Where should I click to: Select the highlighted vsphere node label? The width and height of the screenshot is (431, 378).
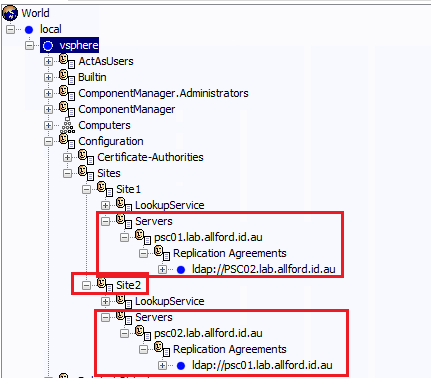click(x=79, y=45)
